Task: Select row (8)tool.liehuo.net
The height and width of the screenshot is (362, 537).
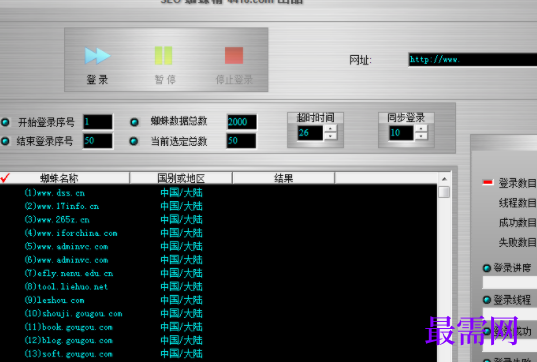Action: click(x=218, y=287)
